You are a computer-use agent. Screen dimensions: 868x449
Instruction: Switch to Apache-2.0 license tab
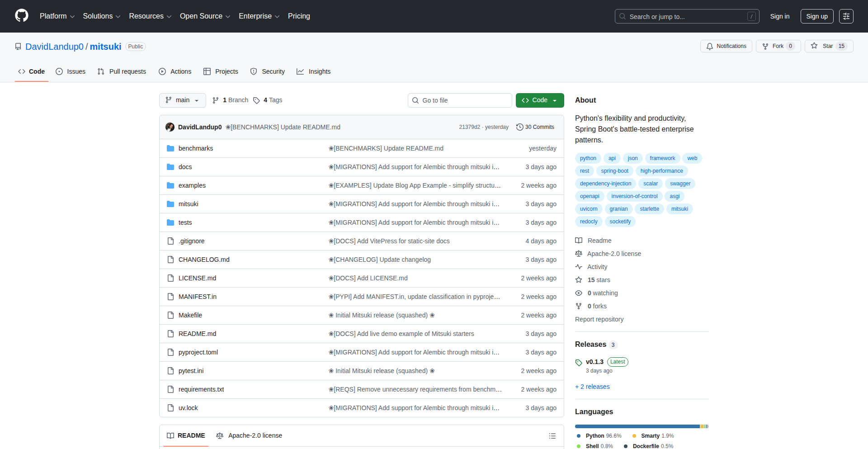[x=249, y=435]
